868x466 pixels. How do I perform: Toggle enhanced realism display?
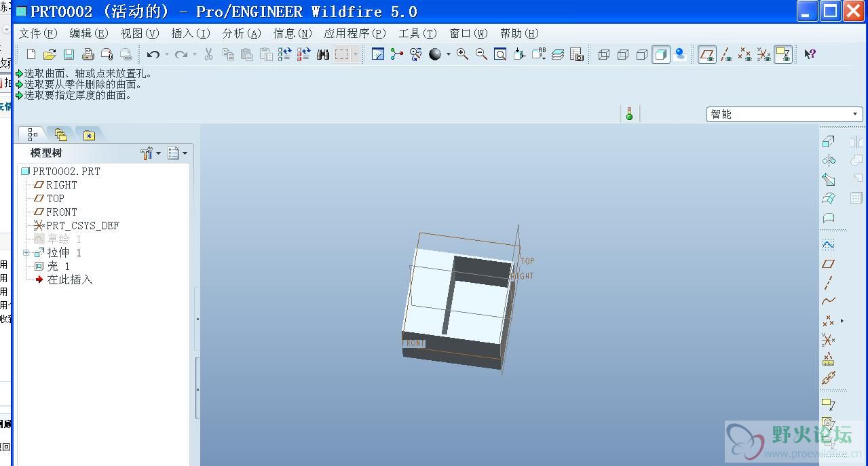(x=680, y=54)
